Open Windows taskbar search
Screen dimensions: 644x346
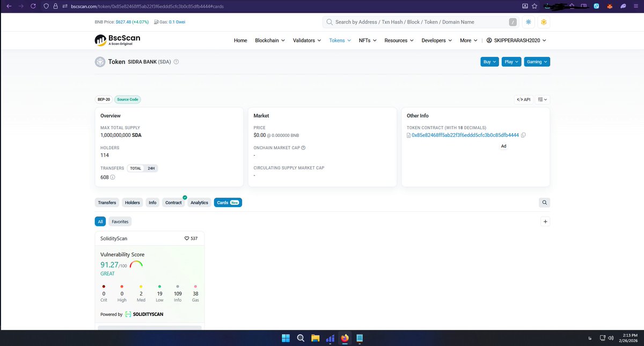[301, 338]
